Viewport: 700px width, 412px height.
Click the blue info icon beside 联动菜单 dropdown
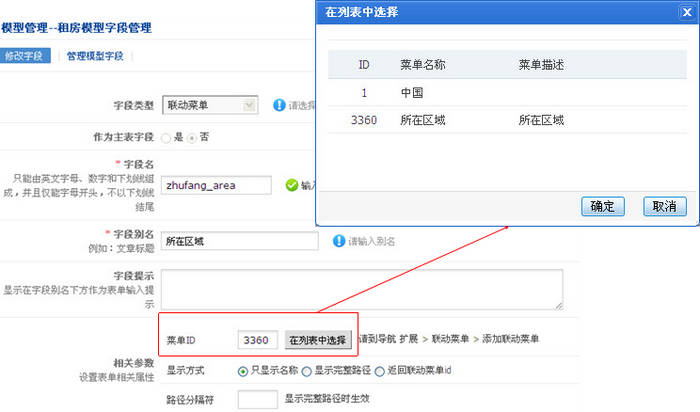(x=279, y=104)
